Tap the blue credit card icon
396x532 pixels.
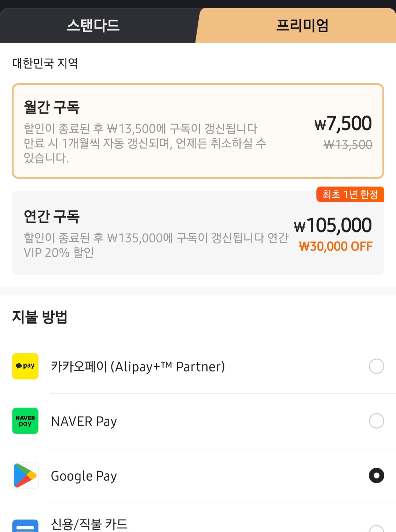point(25,526)
